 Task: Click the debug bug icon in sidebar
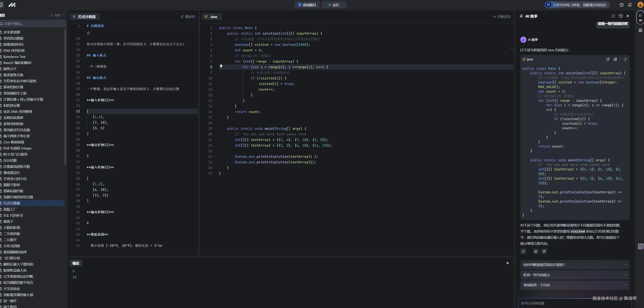640,30
